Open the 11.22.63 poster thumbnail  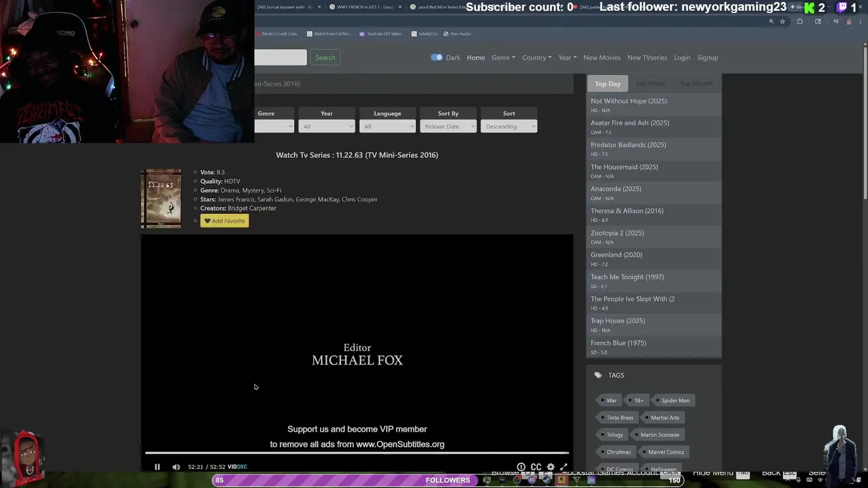(161, 199)
